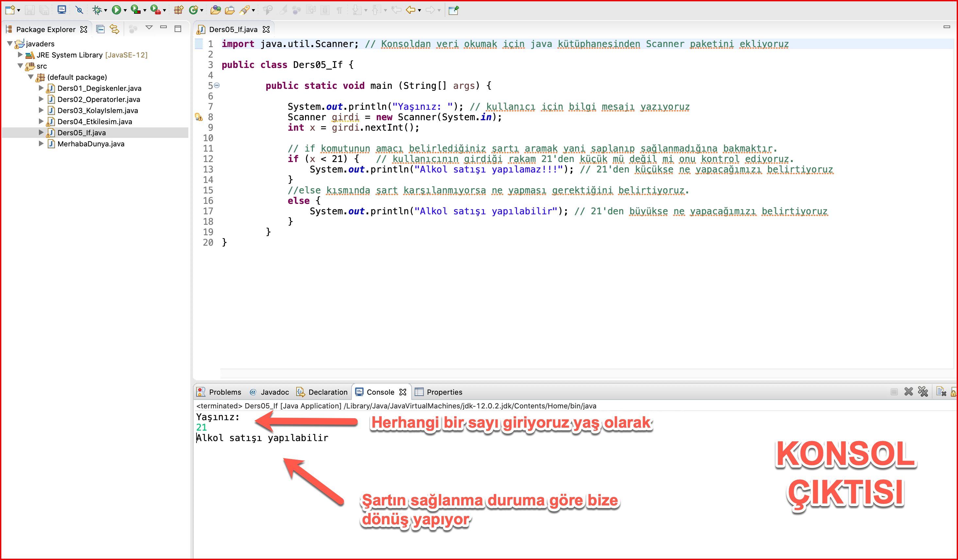Switch to the Javadoc tab
The height and width of the screenshot is (560, 958).
(269, 392)
